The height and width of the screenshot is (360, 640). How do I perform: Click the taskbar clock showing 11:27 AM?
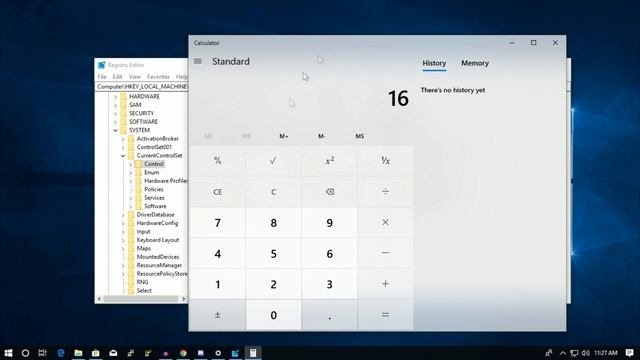[606, 353]
